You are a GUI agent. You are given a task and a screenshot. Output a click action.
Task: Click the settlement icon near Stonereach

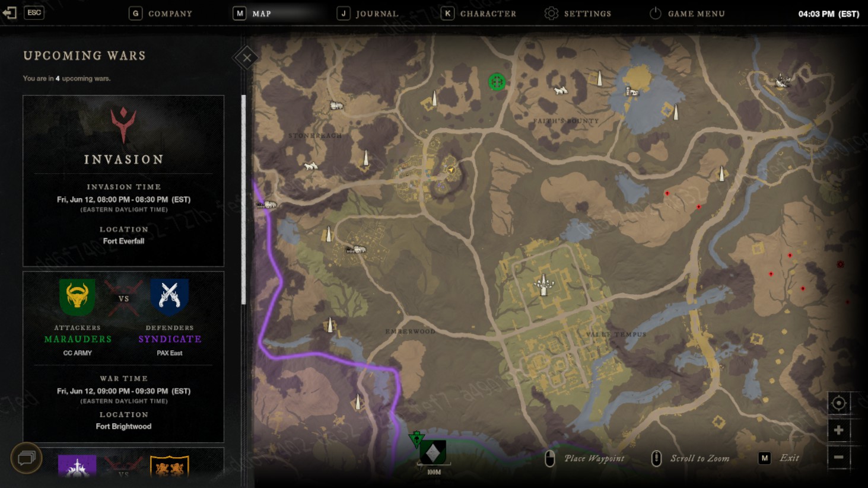336,106
